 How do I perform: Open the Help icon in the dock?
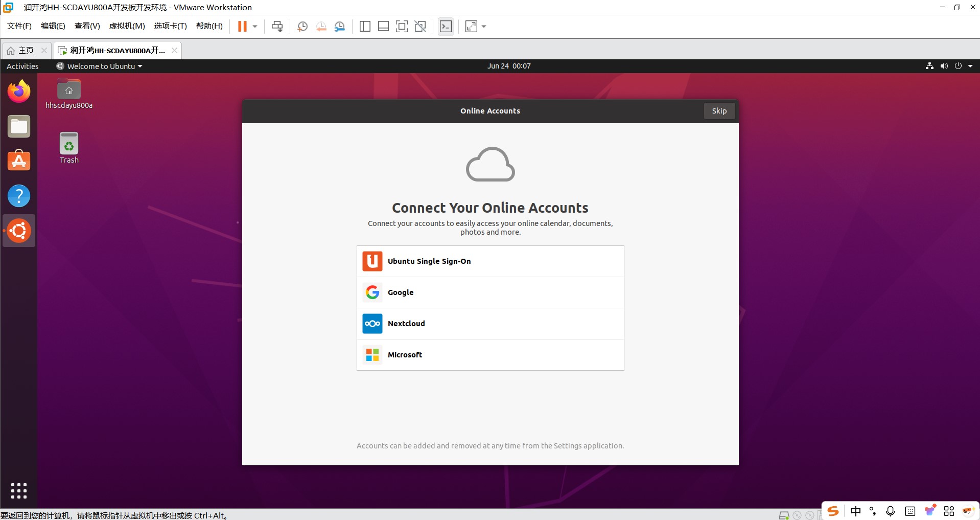click(19, 196)
